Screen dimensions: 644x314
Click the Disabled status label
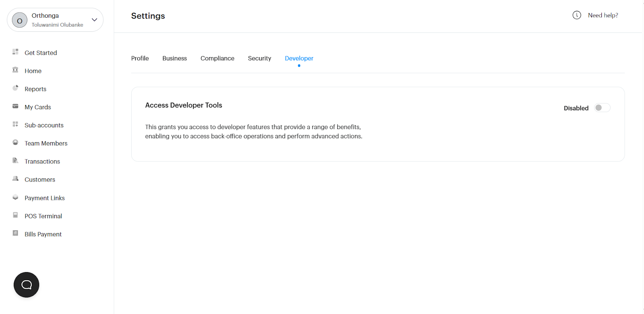pyautogui.click(x=576, y=108)
